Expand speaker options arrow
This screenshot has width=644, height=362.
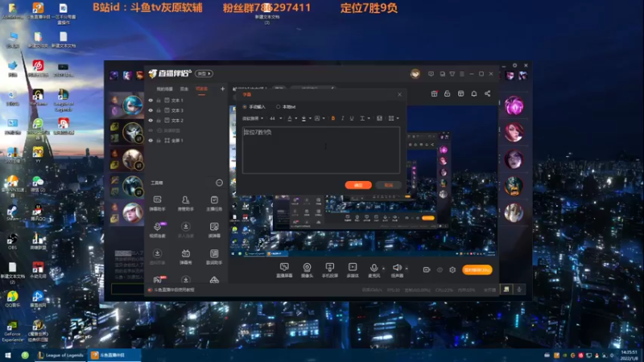[x=407, y=269]
